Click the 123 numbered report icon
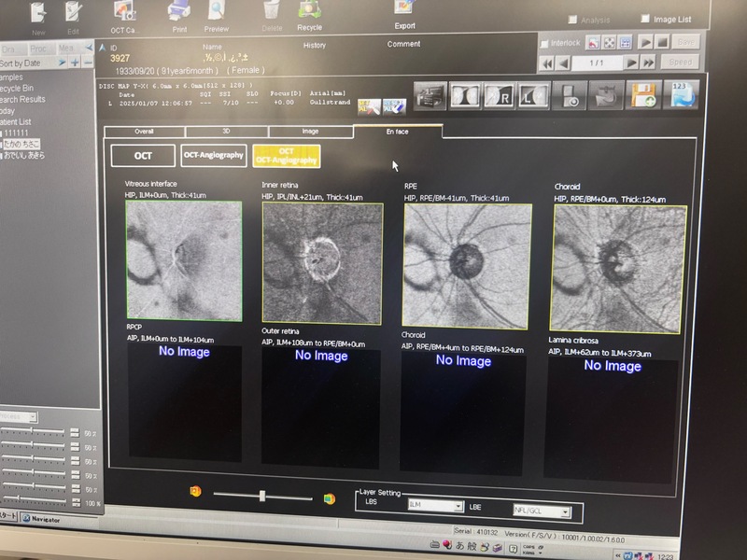747x560 pixels. coord(680,96)
